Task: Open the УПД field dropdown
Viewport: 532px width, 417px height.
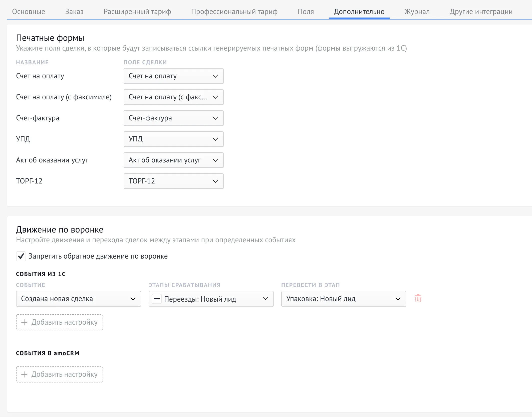Action: pos(173,139)
